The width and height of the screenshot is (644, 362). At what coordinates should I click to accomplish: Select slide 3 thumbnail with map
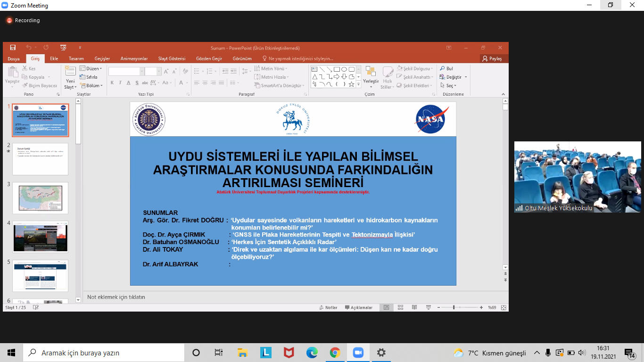[40, 198]
